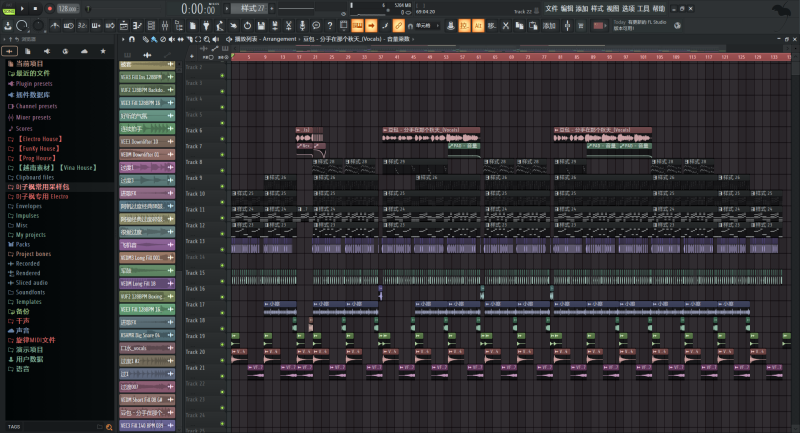Click the plus button right of pattern selector
800x433 pixels.
tap(272, 9)
